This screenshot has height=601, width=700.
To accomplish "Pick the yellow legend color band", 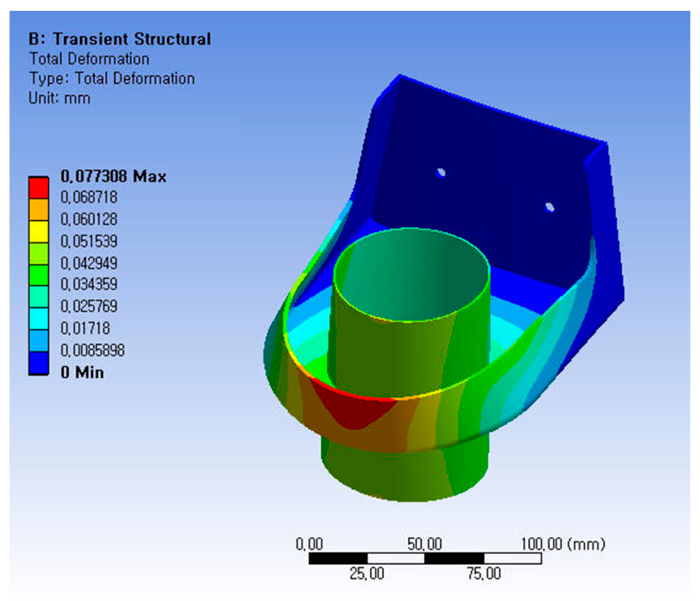I will [x=39, y=232].
